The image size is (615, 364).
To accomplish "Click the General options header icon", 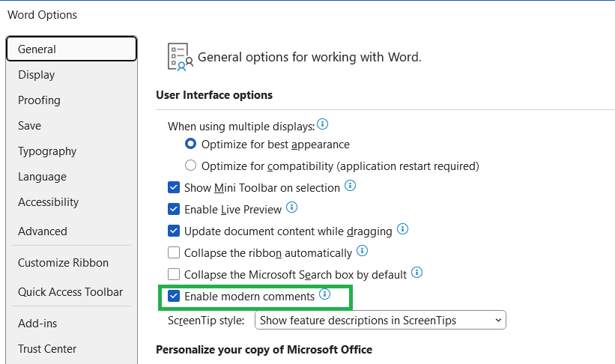I will pyautogui.click(x=180, y=57).
